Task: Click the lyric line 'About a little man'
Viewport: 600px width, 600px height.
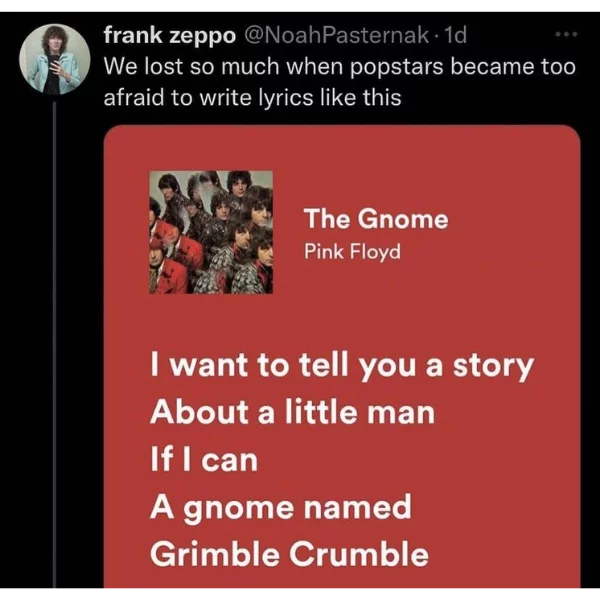Action: (293, 412)
